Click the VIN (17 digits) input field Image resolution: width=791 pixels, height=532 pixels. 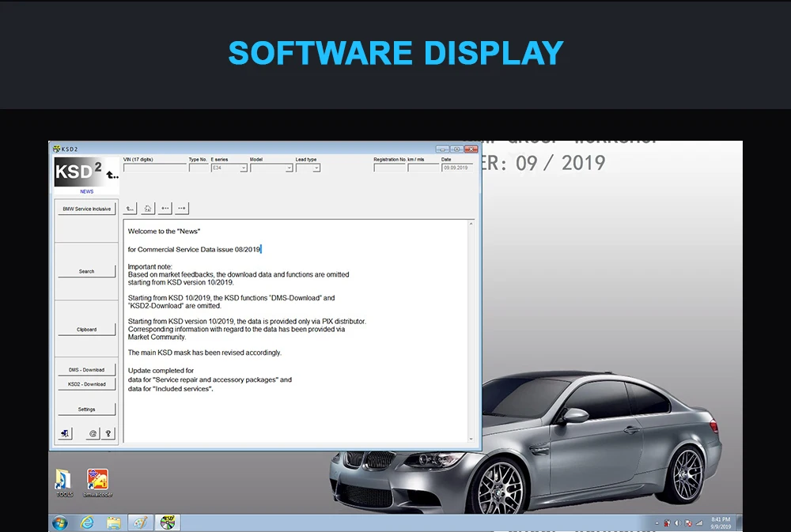coord(155,168)
